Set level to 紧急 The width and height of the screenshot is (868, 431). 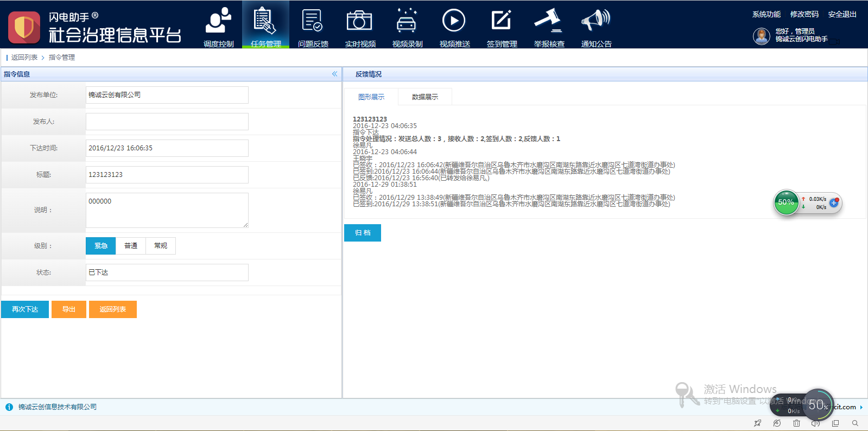click(100, 246)
